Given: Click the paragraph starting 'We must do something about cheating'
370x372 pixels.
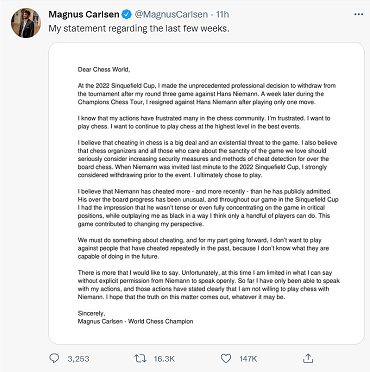Looking at the screenshot, I should point(203,248).
